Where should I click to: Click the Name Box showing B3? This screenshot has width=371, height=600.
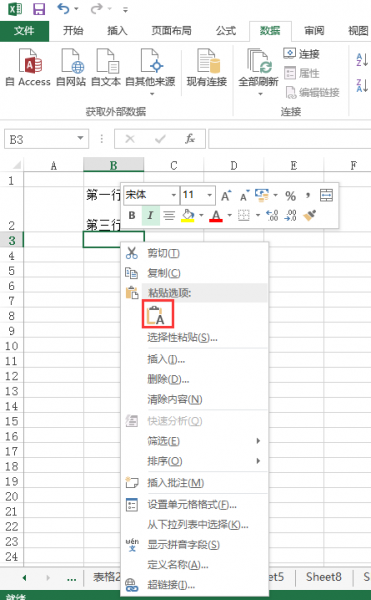coord(40,139)
